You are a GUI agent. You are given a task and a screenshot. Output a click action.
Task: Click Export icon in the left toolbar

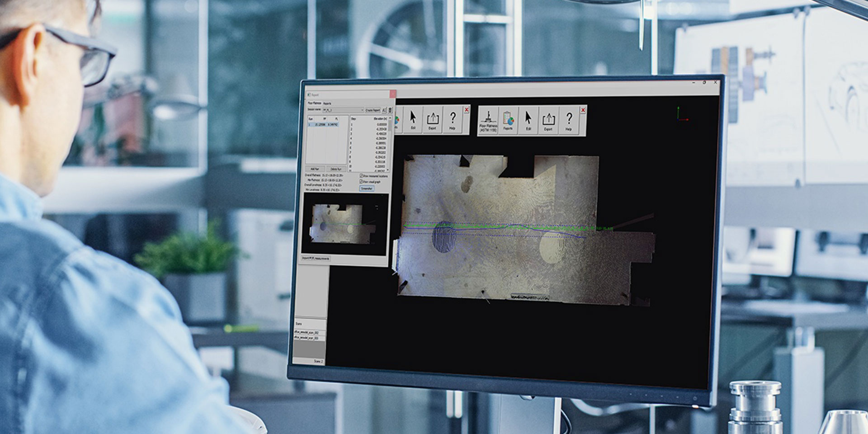(x=432, y=119)
